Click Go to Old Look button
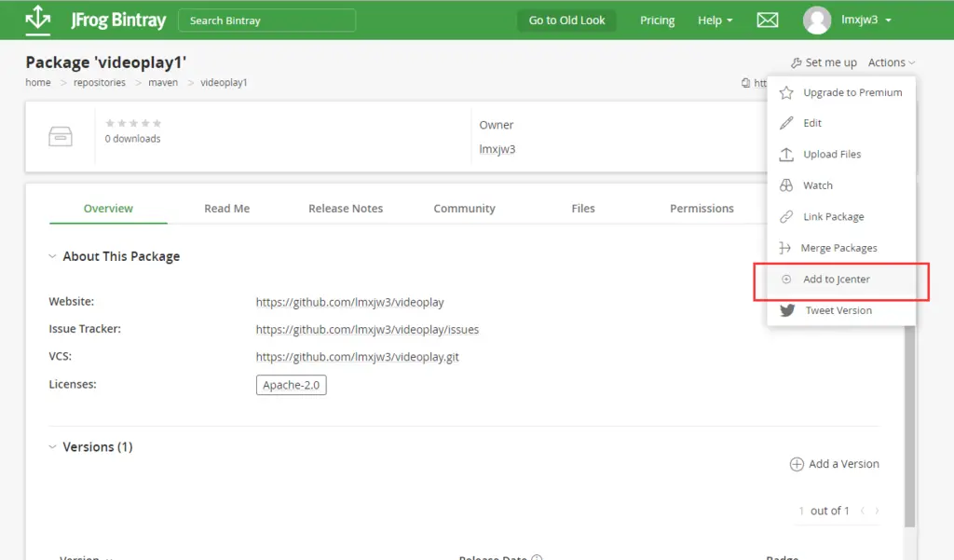The height and width of the screenshot is (560, 954). point(566,20)
